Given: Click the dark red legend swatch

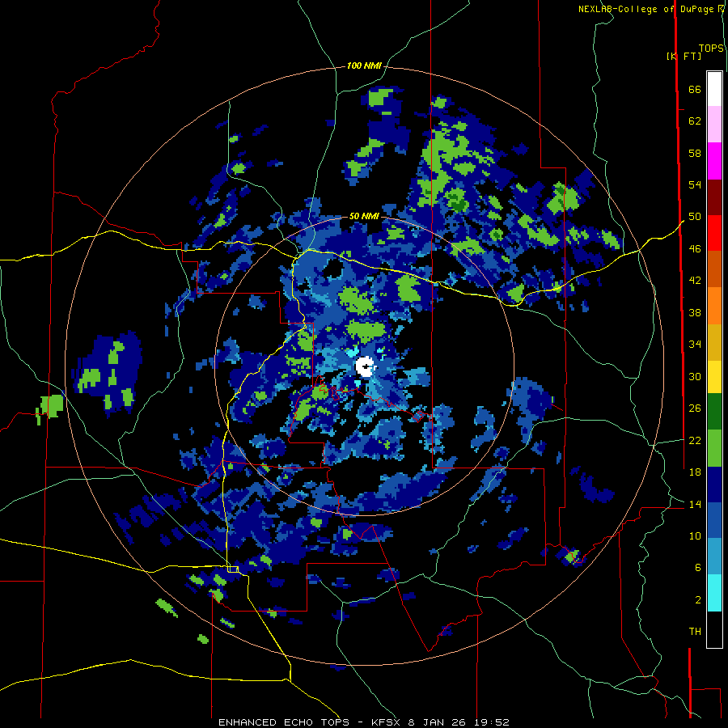Looking at the screenshot, I should click(x=714, y=197).
